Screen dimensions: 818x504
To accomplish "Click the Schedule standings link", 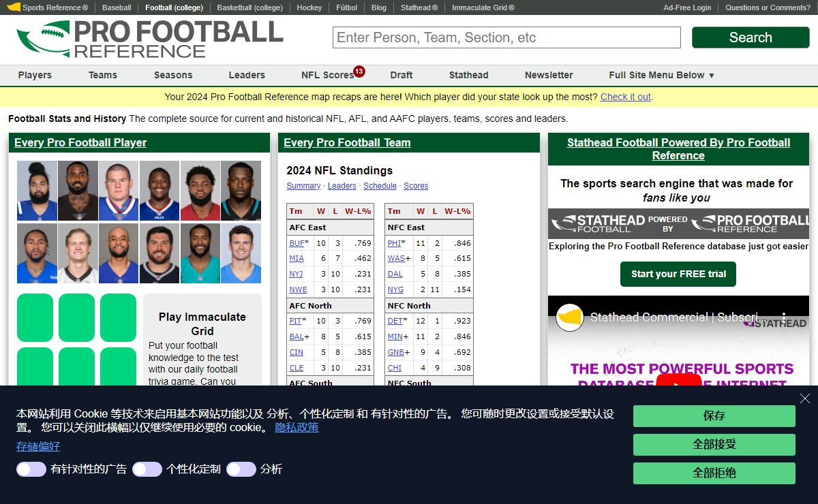I will click(380, 186).
